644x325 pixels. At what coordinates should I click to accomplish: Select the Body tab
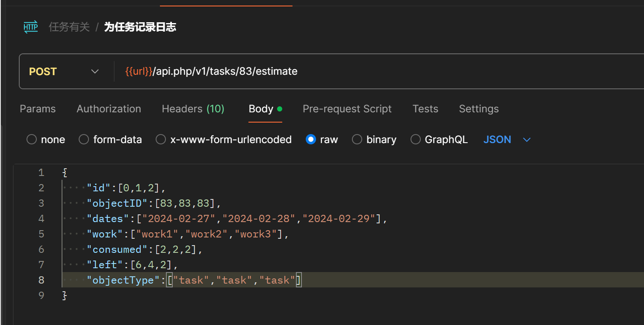[261, 109]
